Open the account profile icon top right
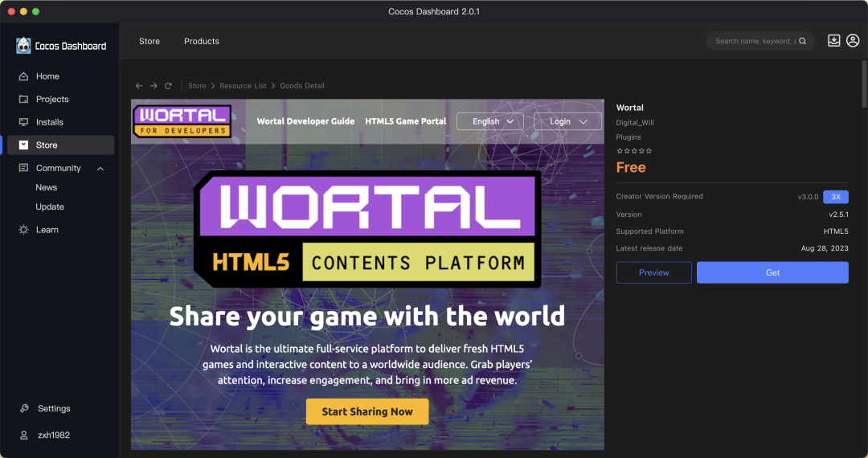Screen dimensions: 868x458 [853, 40]
